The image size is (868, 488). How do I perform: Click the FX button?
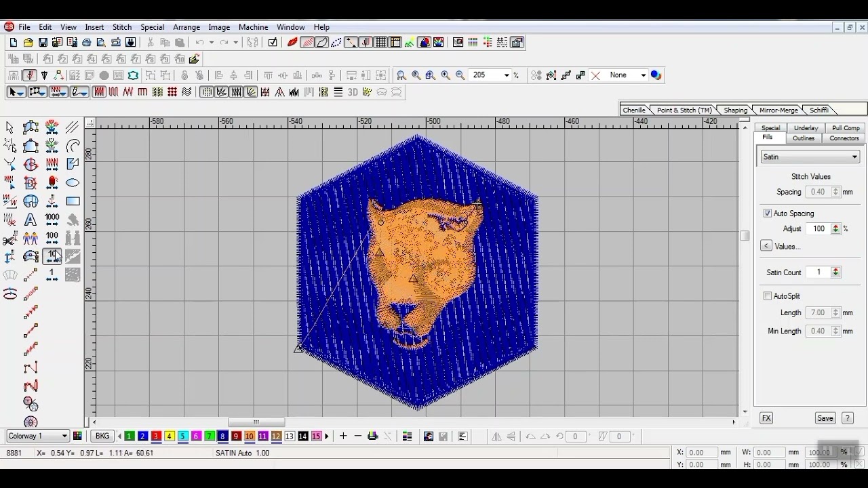(766, 418)
